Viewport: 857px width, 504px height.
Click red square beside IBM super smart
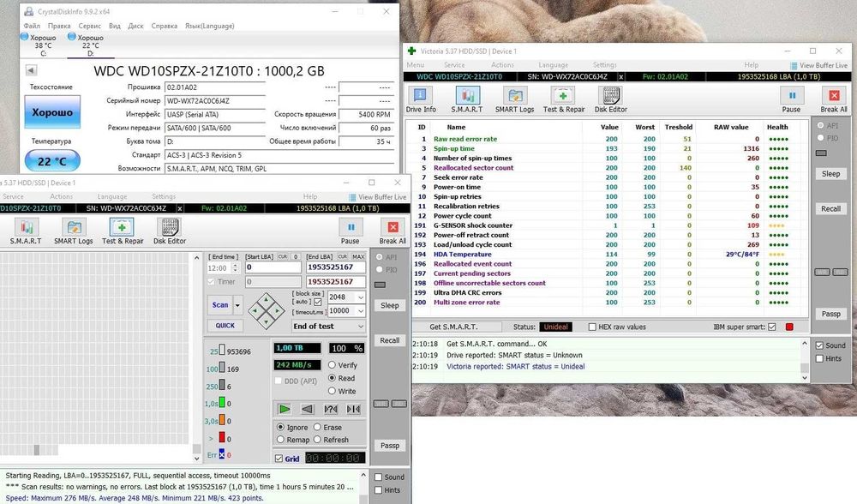pos(789,327)
